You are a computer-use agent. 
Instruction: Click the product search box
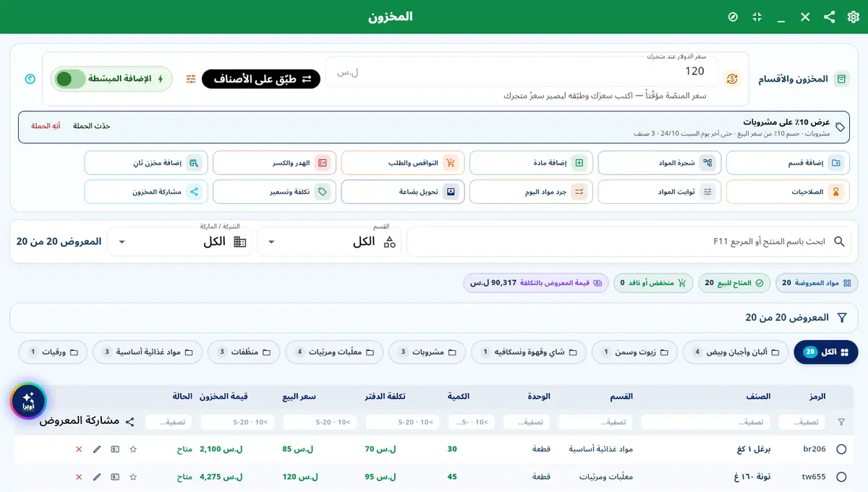pyautogui.click(x=629, y=242)
